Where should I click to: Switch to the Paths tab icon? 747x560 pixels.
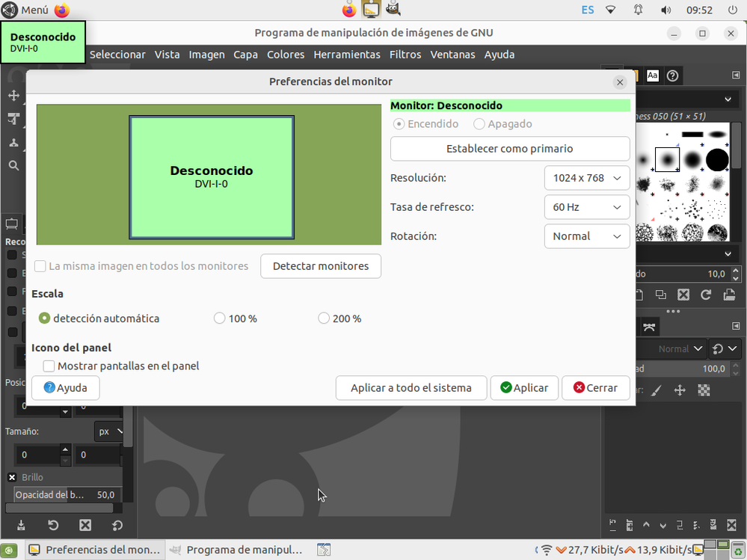[x=649, y=327]
